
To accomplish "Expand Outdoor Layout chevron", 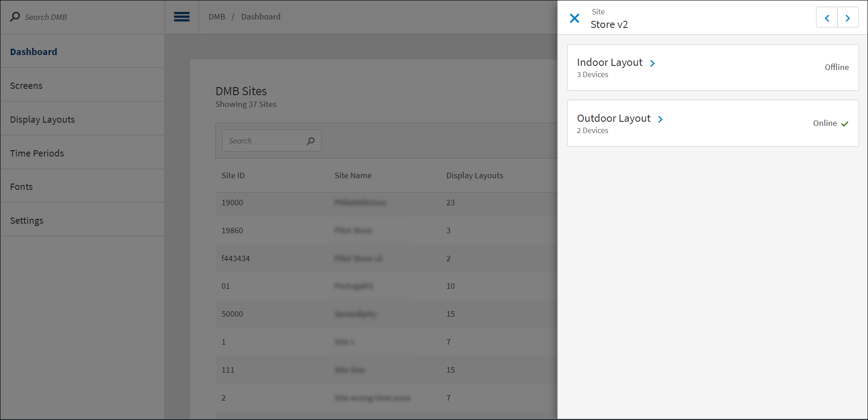I will (660, 119).
